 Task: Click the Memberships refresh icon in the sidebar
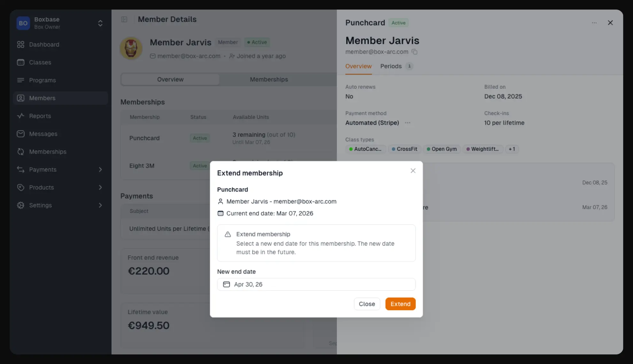[x=21, y=152]
